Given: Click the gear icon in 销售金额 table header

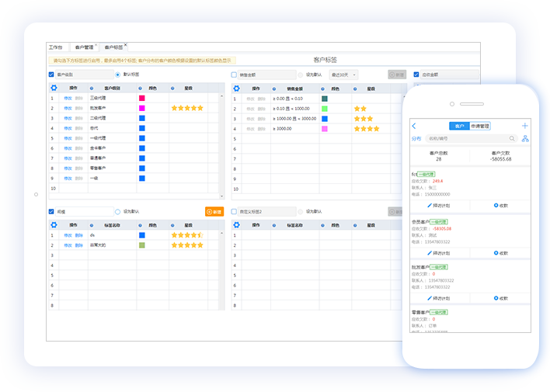Looking at the screenshot, I should 237,88.
